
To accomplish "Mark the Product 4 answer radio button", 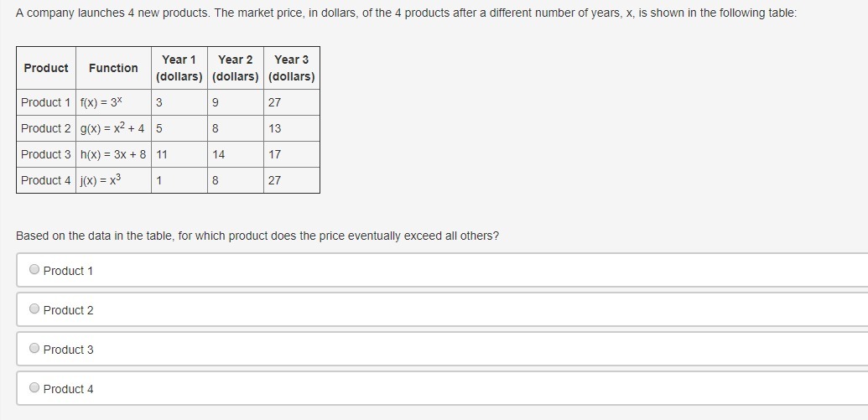I will [x=34, y=388].
